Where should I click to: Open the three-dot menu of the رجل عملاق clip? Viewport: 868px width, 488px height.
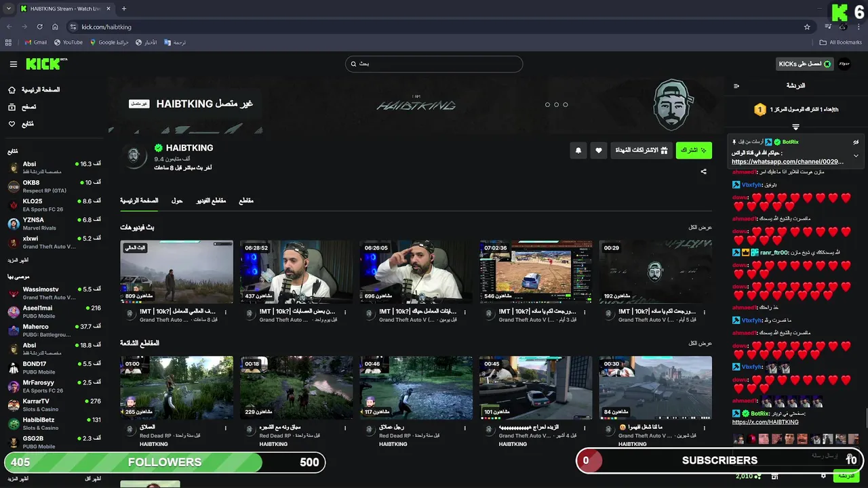tap(465, 428)
